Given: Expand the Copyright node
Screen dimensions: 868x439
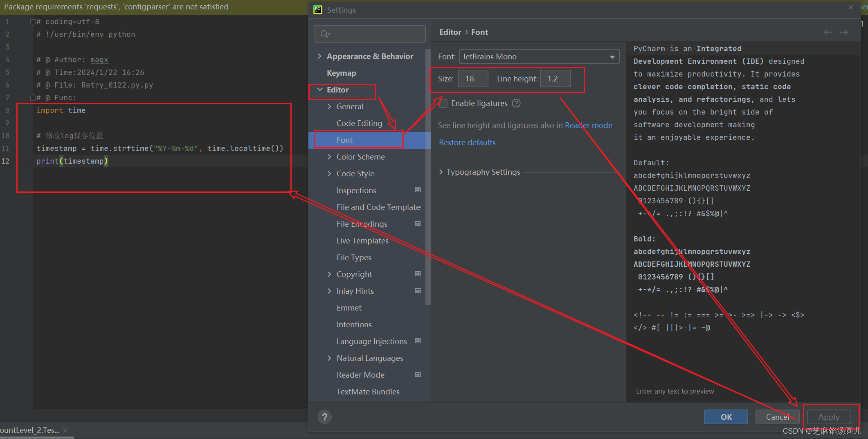Looking at the screenshot, I should click(329, 274).
